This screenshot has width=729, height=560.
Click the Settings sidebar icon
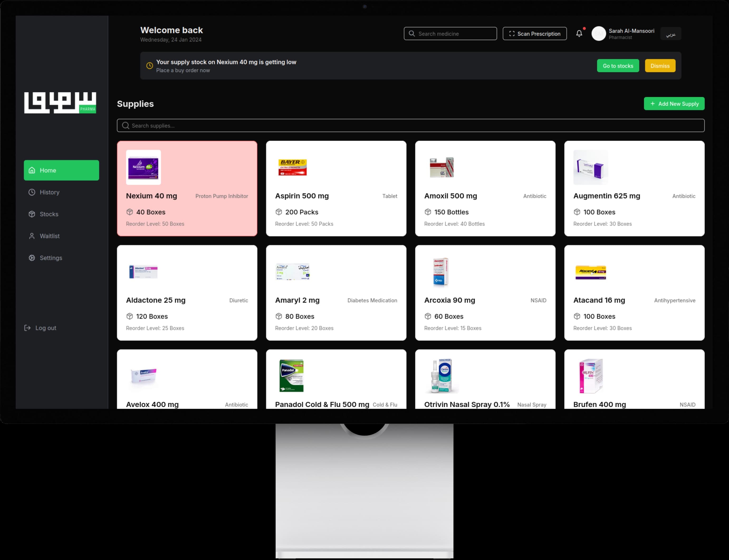[32, 257]
